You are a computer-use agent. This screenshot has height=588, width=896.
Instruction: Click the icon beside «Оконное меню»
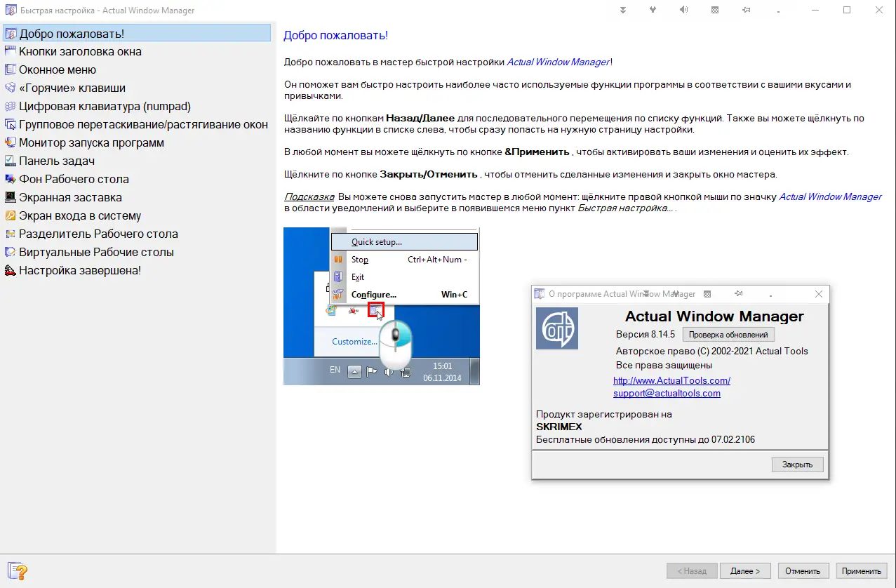(x=10, y=69)
